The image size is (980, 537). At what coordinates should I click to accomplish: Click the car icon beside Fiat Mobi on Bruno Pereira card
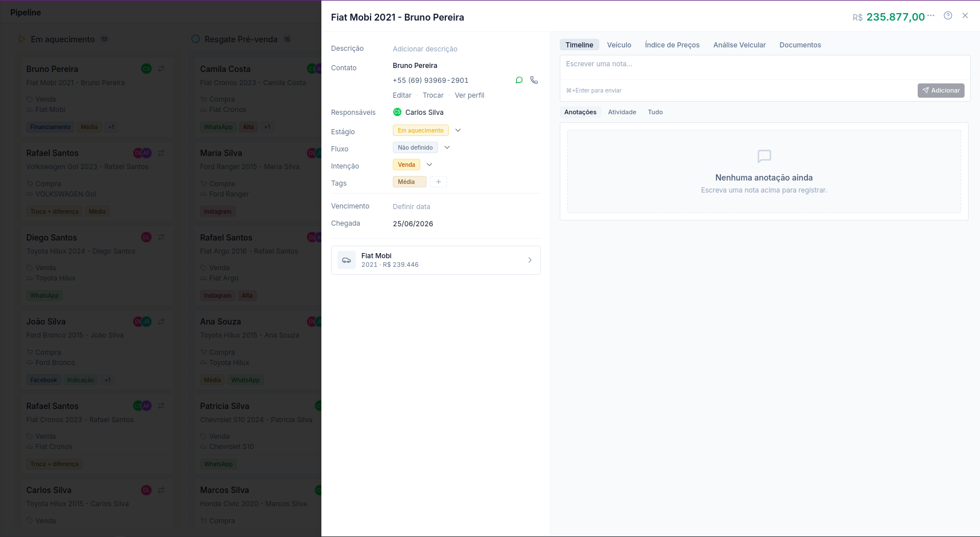tap(30, 110)
